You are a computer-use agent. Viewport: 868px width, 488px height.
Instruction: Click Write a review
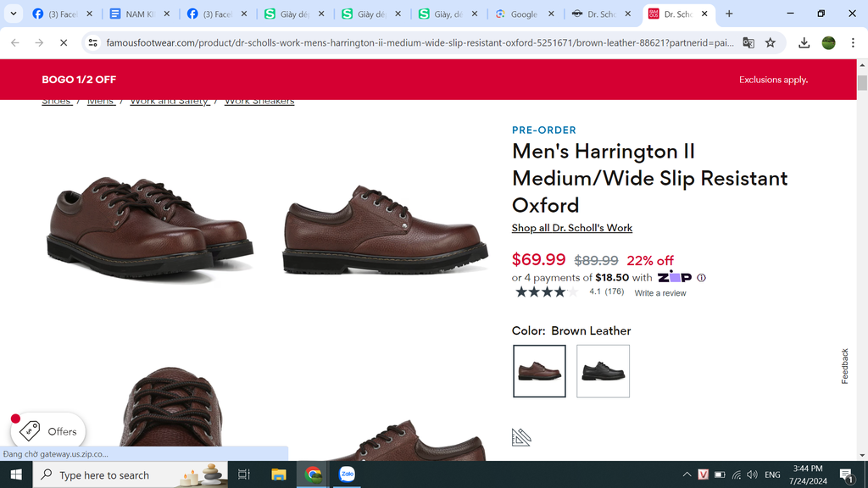pos(659,293)
